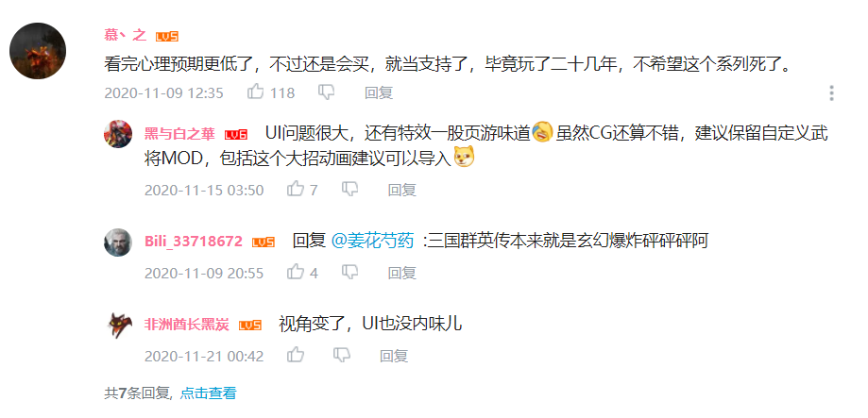Screen dimensions: 868x418
Task: Expand all 7 replies via 点击查看
Action: tap(208, 393)
